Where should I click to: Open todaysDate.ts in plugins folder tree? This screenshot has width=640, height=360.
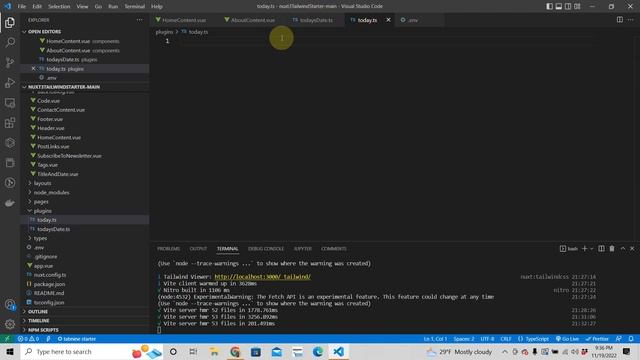coord(53,229)
